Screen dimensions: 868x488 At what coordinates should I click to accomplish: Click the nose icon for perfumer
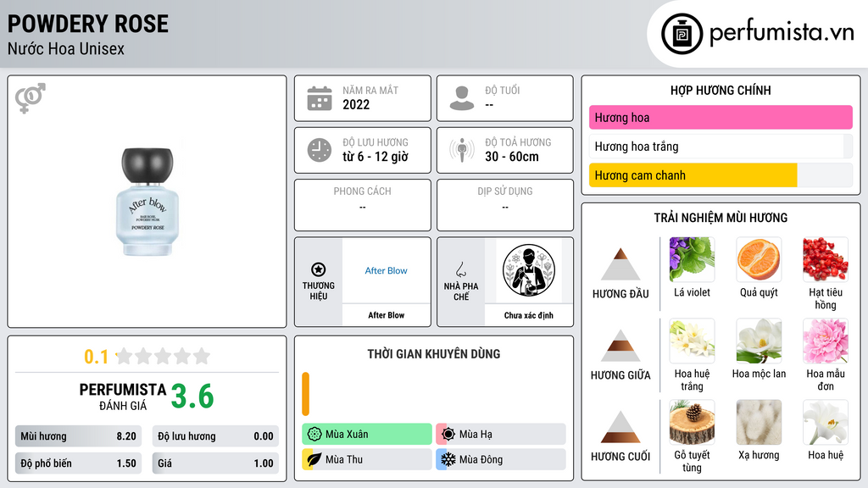[x=460, y=269]
